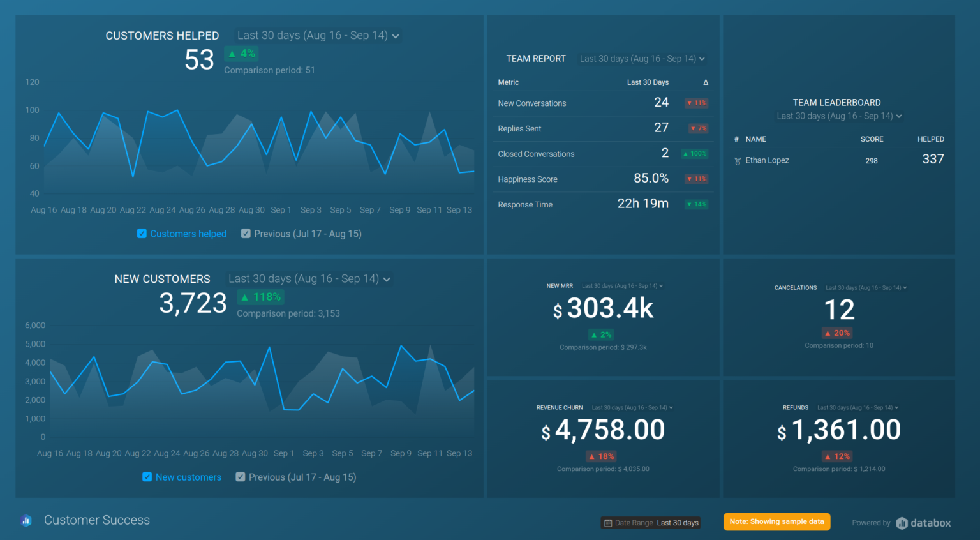Image resolution: width=980 pixels, height=540 pixels.
Task: Open the NEW MRR date range dropdown
Action: point(622,286)
